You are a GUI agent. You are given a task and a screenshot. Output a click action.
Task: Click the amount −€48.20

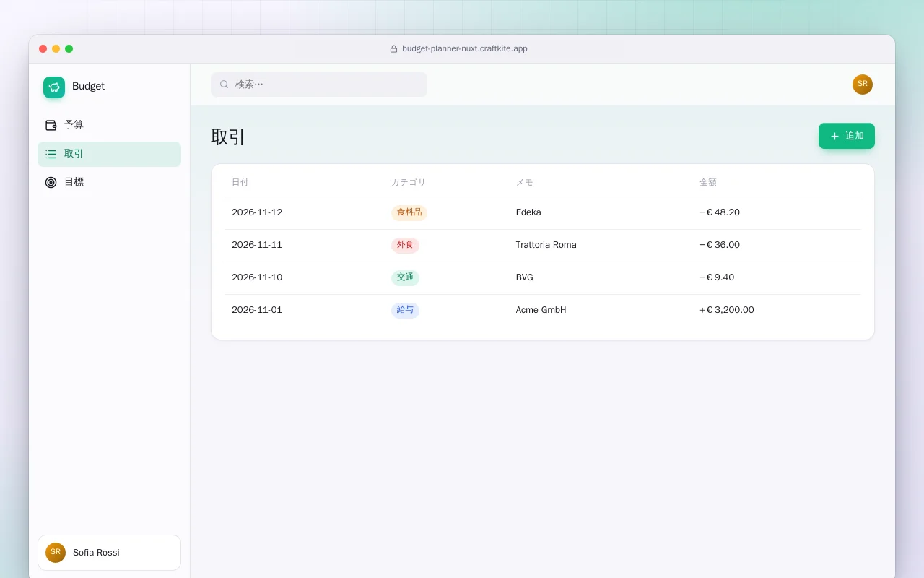coord(720,212)
